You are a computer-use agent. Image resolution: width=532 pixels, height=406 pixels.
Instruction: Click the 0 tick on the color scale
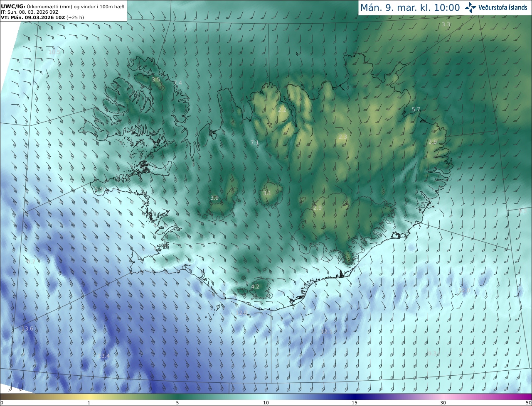click(x=2, y=403)
